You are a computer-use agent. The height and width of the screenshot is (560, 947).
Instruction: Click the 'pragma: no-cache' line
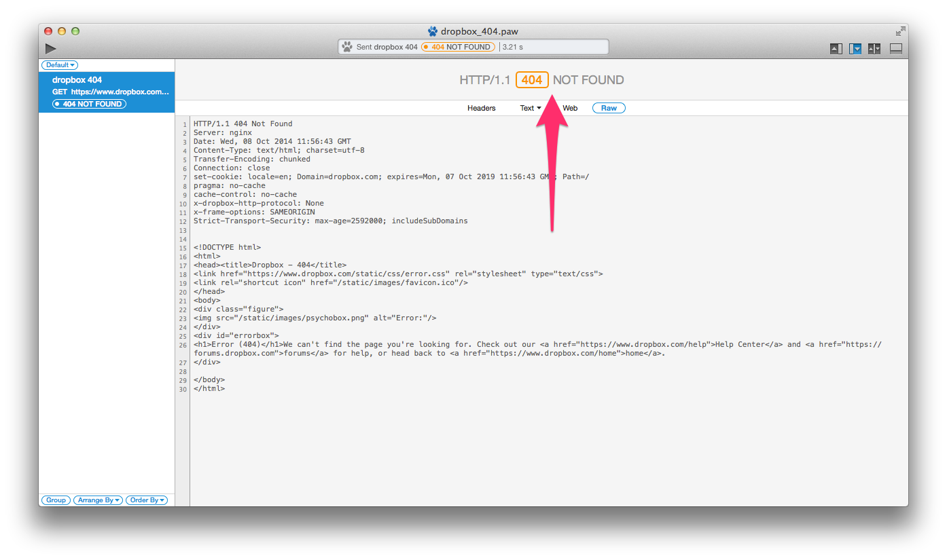tap(230, 186)
